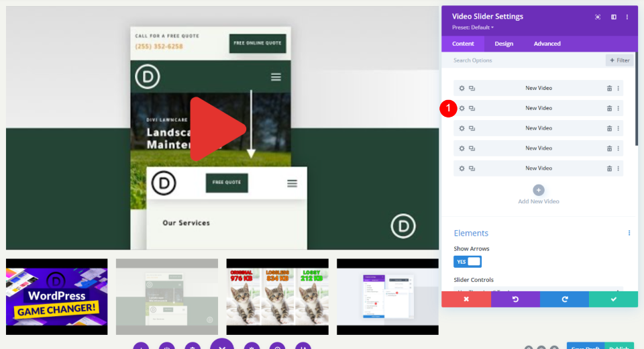Select the settings panel screenshot thumbnail
644x349 pixels.
(x=388, y=297)
